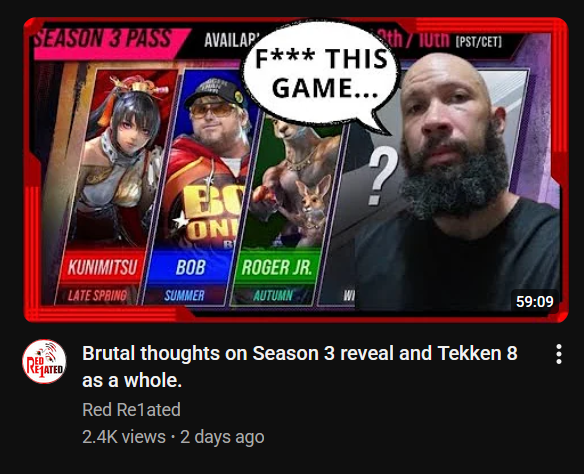
Task: Click the AUTUMN release label
Action: tap(273, 295)
